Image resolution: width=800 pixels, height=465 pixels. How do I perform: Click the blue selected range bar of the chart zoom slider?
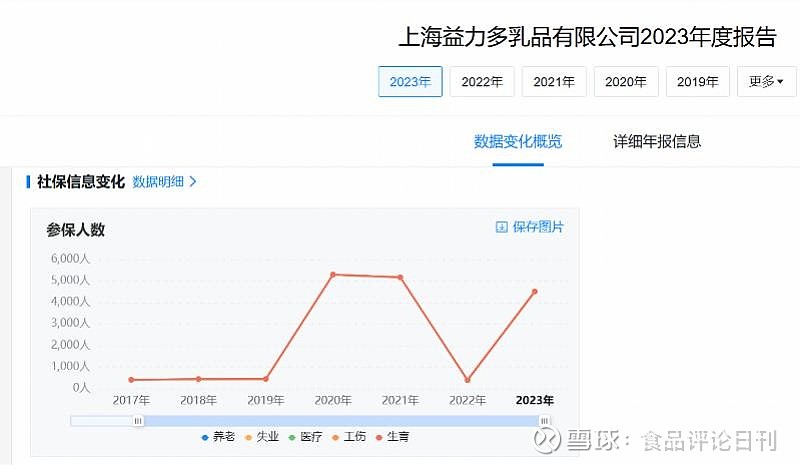(341, 421)
